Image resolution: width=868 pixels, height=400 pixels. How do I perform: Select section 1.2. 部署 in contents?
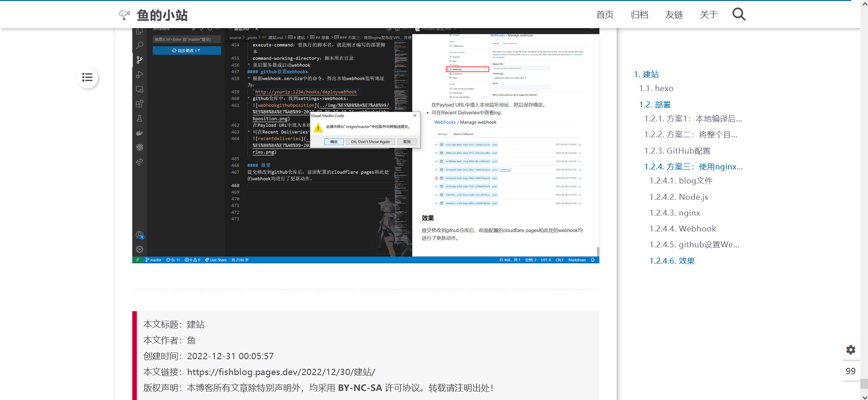655,105
